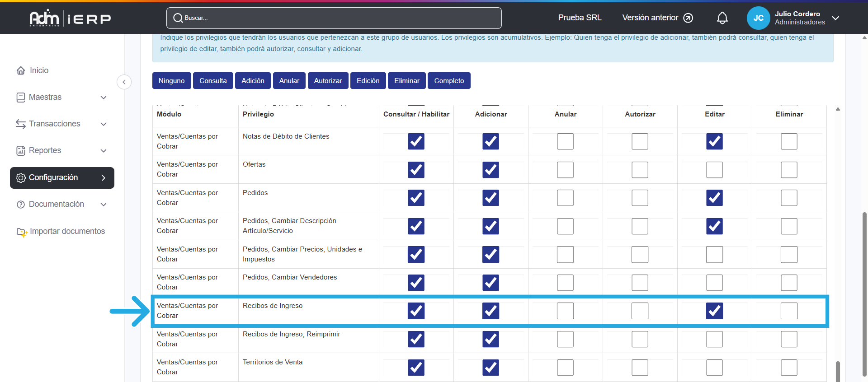Click the notification bell icon

click(x=722, y=18)
